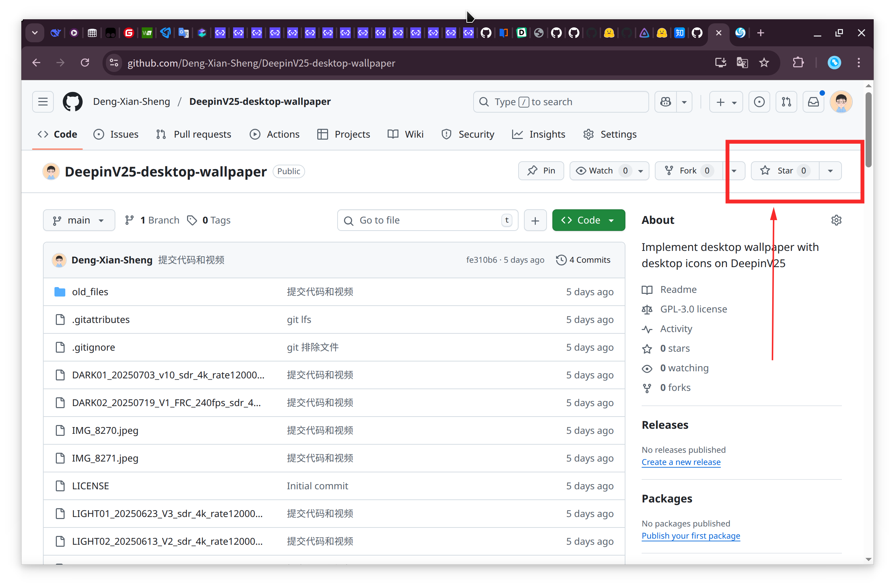Open the notifications inbox icon
This screenshot has width=895, height=588.
click(x=813, y=102)
